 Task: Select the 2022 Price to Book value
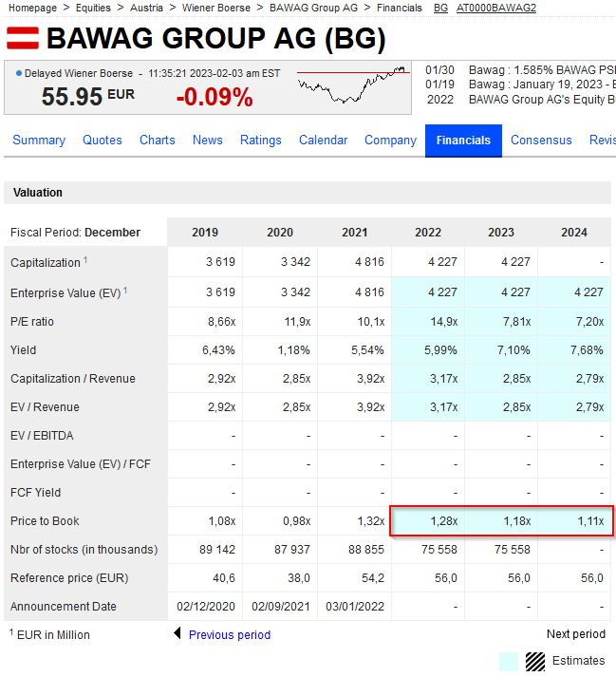[x=444, y=521]
